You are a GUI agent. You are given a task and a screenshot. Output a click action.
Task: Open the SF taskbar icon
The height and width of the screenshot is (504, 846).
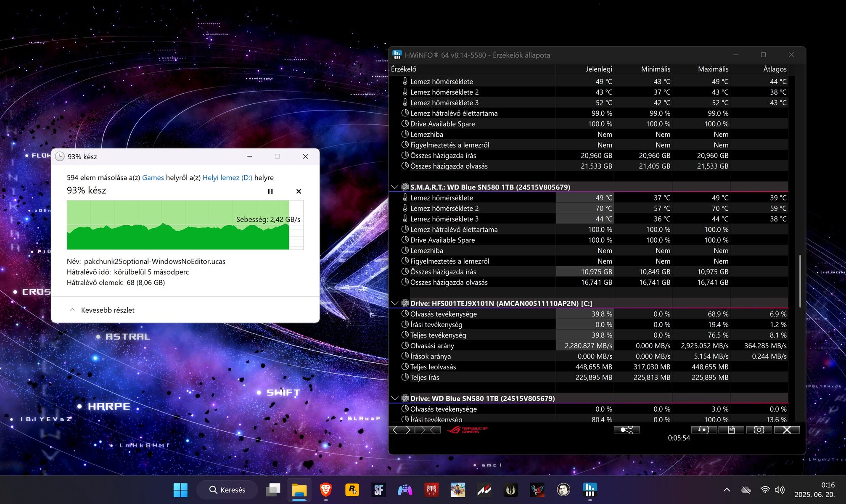coord(378,490)
